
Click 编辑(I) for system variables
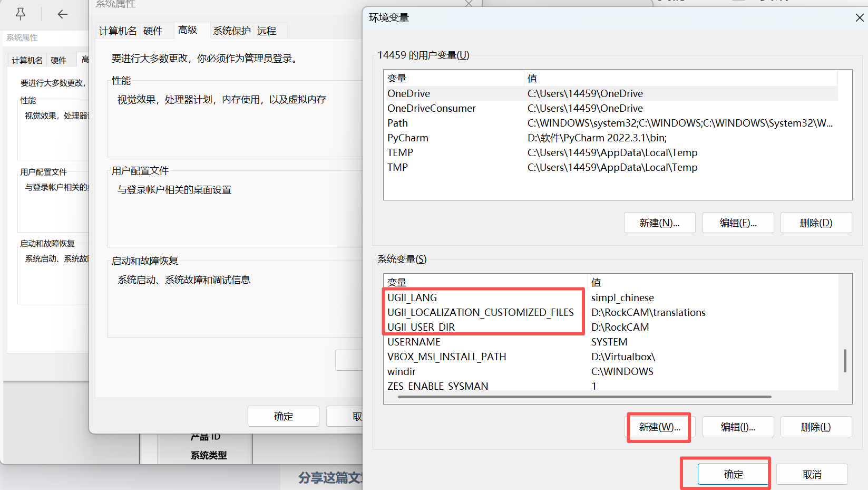click(738, 427)
